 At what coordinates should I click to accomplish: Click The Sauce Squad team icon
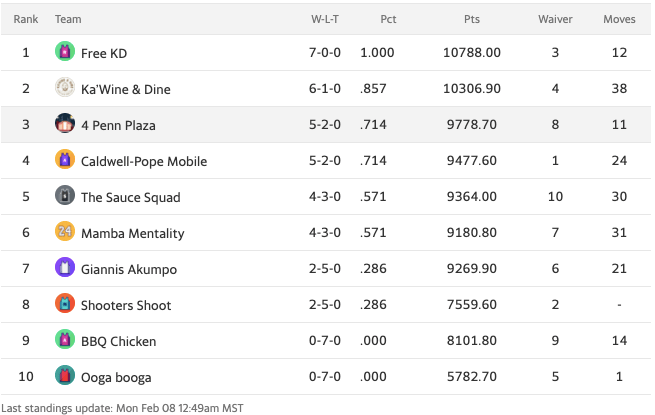pyautogui.click(x=65, y=196)
